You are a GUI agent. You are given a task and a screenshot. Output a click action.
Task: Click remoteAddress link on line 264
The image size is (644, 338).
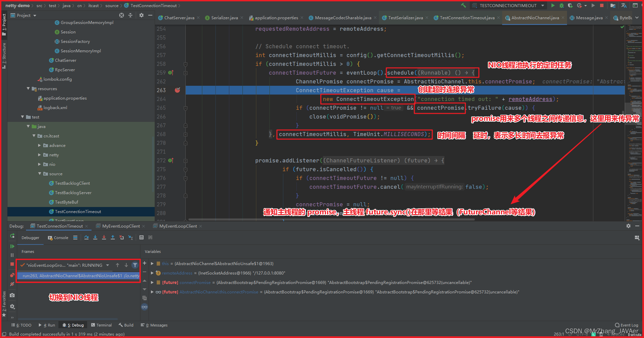(x=530, y=99)
